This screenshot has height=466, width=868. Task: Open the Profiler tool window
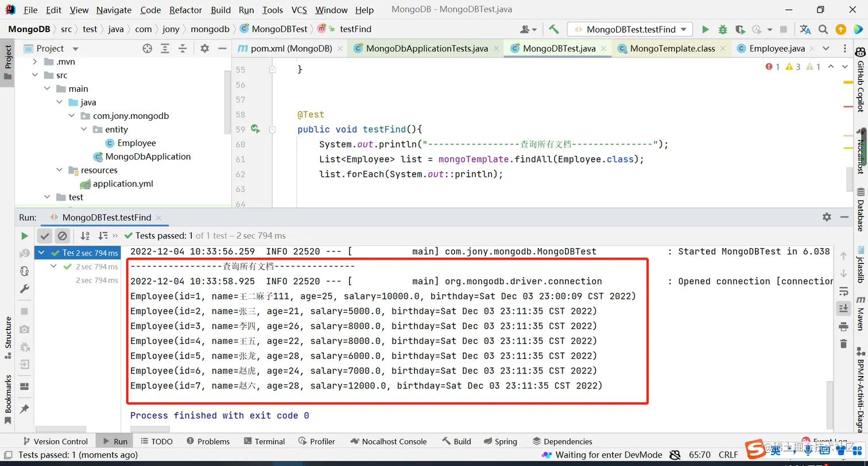pos(317,441)
